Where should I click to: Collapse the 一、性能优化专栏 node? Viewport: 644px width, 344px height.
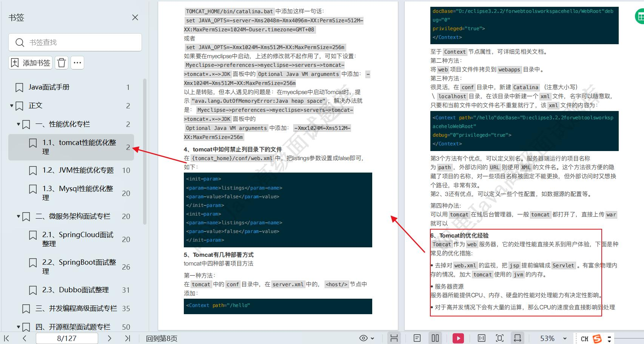[18, 124]
